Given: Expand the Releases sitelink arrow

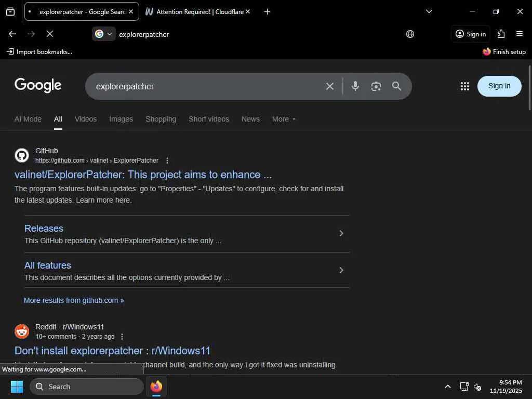Looking at the screenshot, I should pos(341,233).
